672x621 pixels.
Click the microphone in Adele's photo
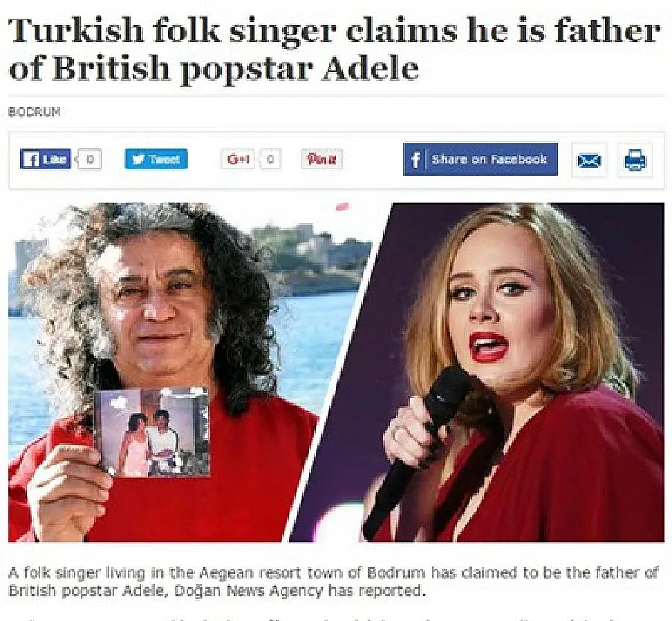[x=422, y=446]
